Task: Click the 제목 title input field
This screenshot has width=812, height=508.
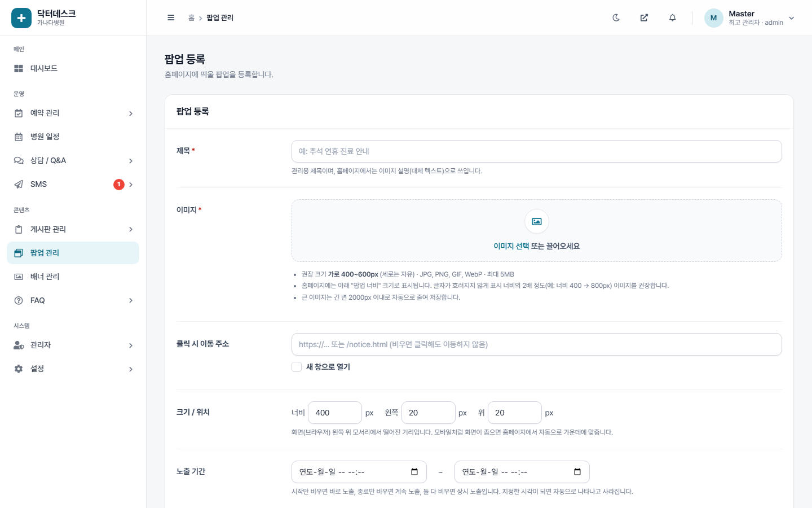Action: click(x=537, y=151)
